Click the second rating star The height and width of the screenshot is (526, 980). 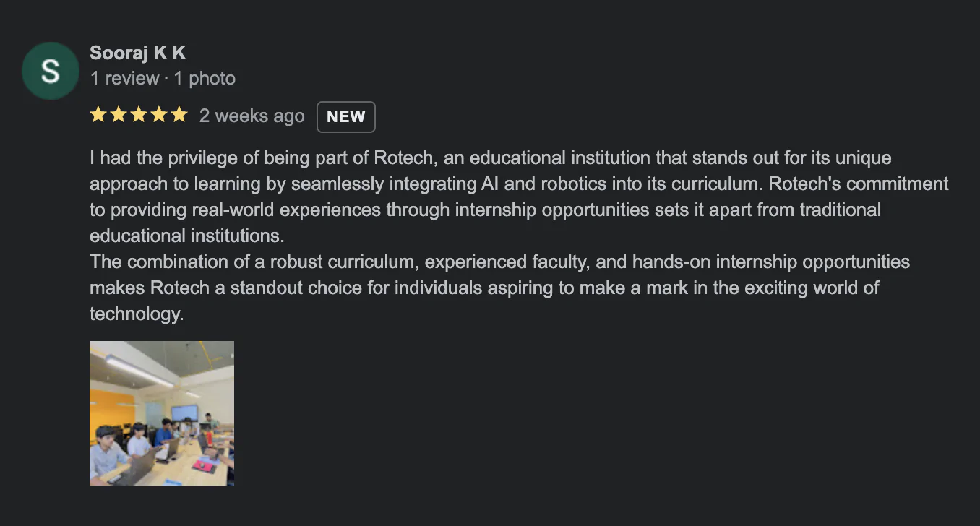click(x=118, y=116)
